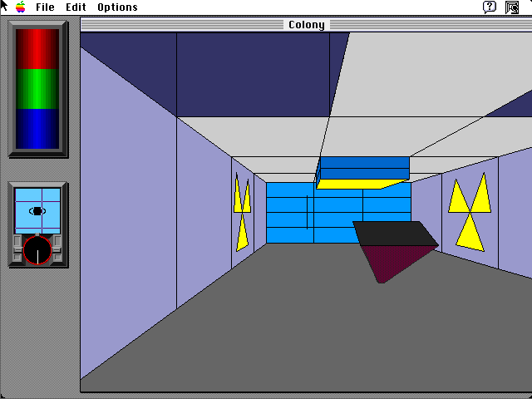The image size is (532, 399).
Task: Open the Options menu
Action: pos(117,7)
